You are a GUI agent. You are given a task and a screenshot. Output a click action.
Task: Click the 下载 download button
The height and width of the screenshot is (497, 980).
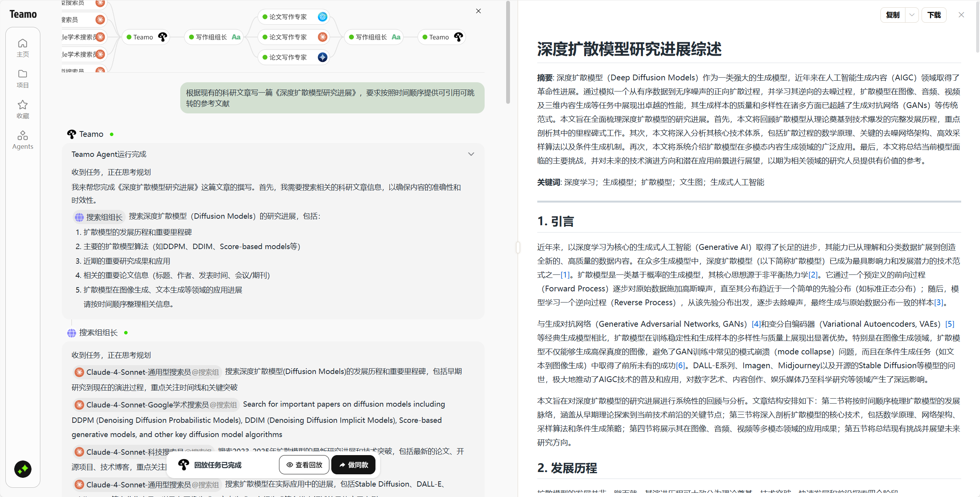[x=934, y=15]
